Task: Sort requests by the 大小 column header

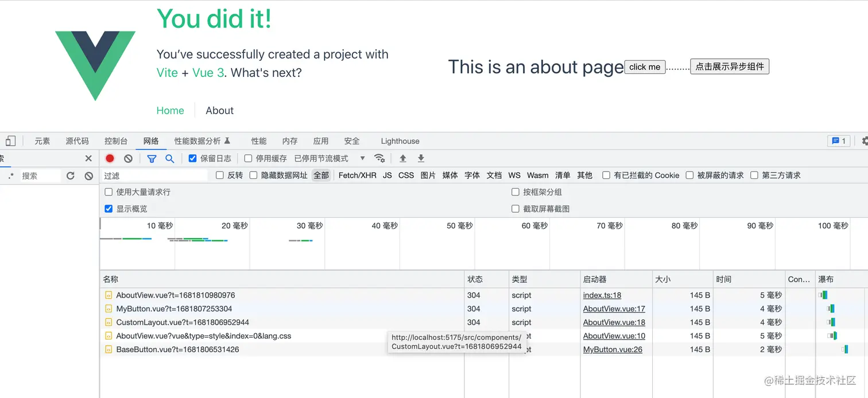Action: click(683, 279)
